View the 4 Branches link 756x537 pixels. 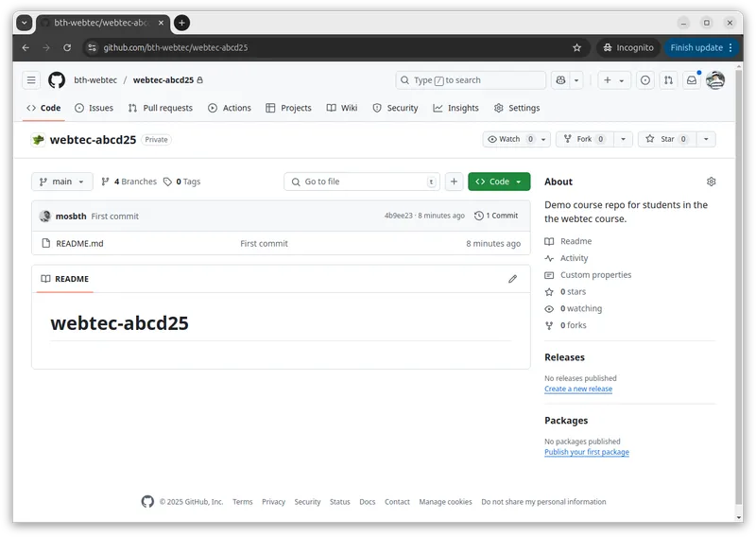pos(129,182)
